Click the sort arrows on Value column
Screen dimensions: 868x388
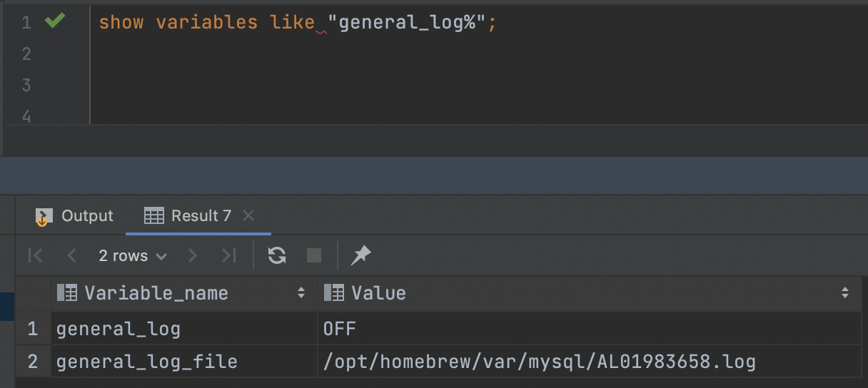coord(846,293)
